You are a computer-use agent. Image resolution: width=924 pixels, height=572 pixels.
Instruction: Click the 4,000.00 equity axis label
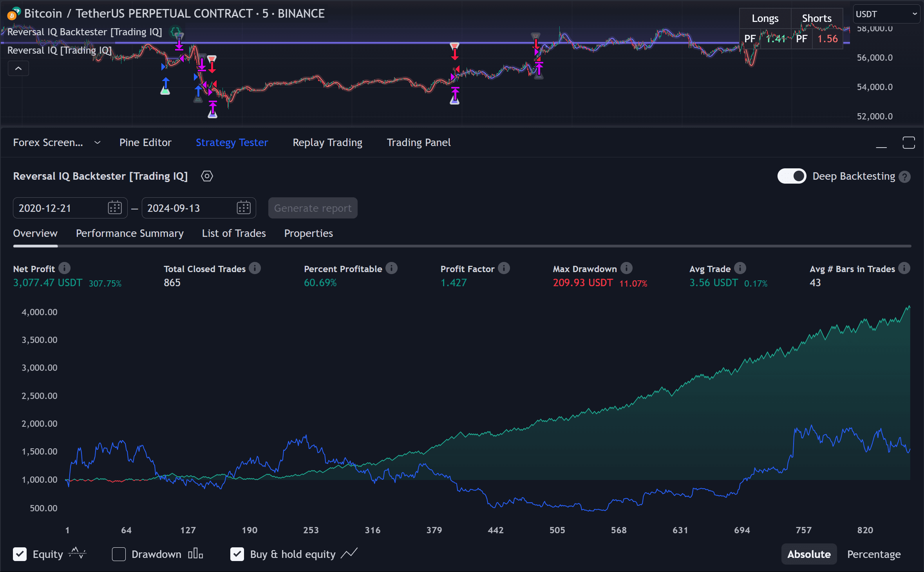point(40,312)
